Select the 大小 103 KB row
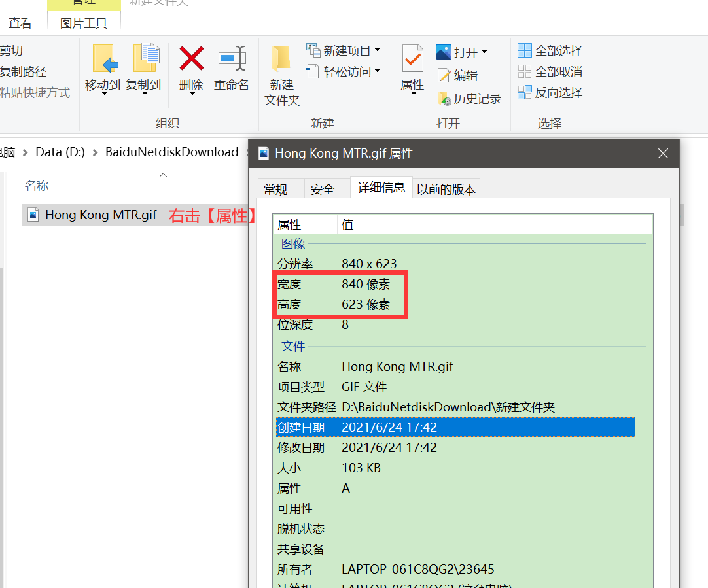Image resolution: width=708 pixels, height=588 pixels. (455, 468)
